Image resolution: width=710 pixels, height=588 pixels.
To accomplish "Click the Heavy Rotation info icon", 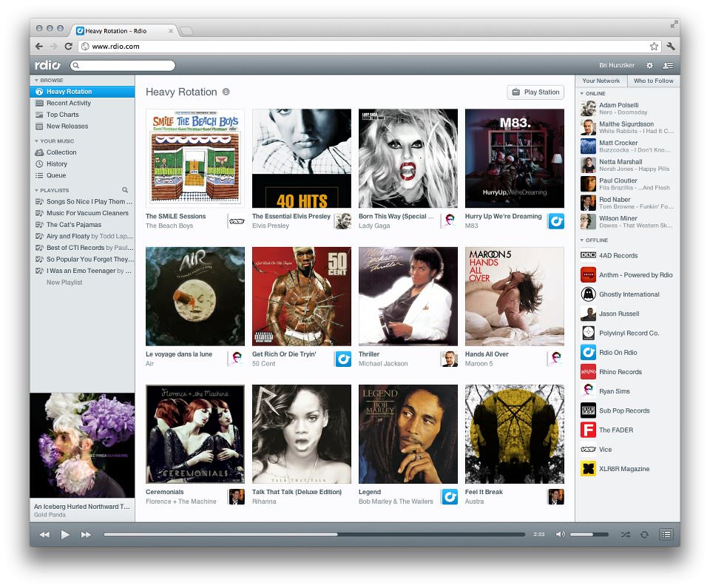I will 226,92.
